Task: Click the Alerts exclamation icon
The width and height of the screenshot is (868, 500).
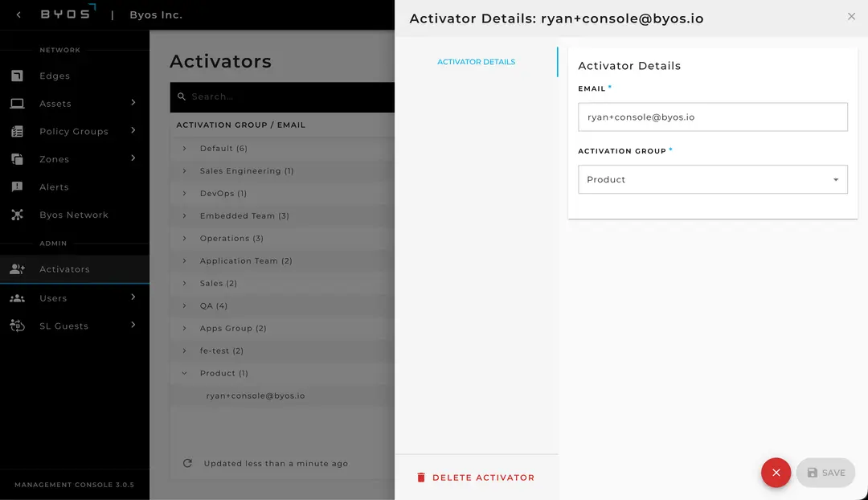Action: [x=17, y=186]
